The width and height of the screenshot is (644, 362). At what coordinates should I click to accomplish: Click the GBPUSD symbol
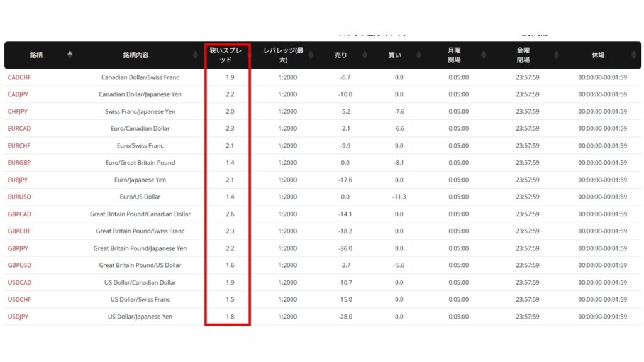pyautogui.click(x=19, y=265)
